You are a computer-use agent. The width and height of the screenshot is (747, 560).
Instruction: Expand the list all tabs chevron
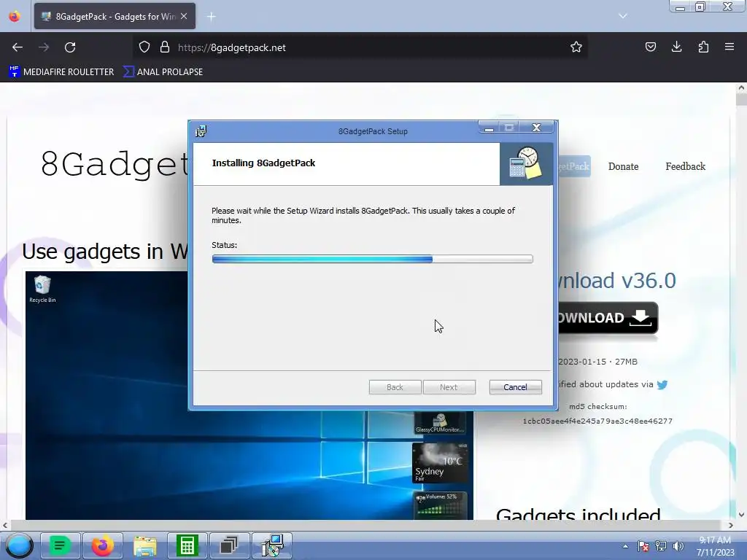[623, 16]
